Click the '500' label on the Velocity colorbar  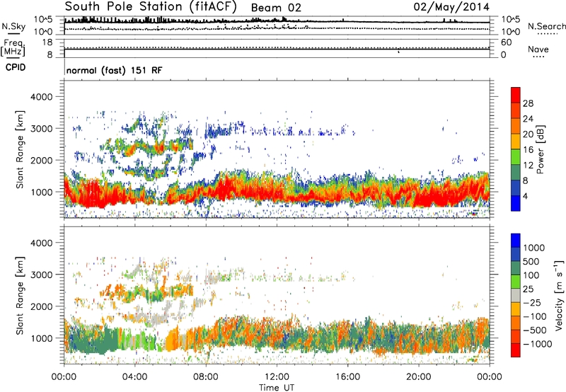point(532,262)
